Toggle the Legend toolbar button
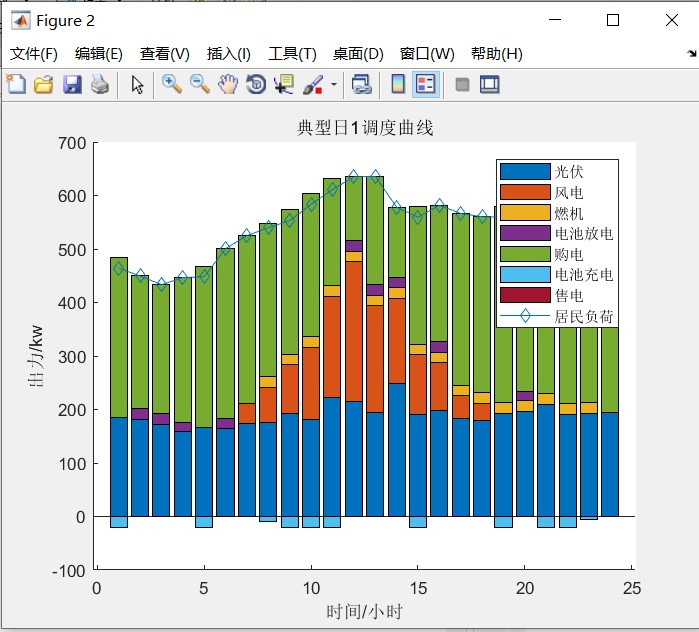 [x=426, y=84]
